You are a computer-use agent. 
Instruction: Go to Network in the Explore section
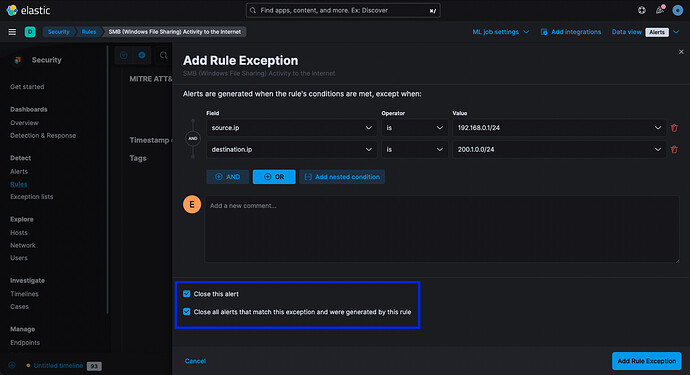(x=23, y=245)
